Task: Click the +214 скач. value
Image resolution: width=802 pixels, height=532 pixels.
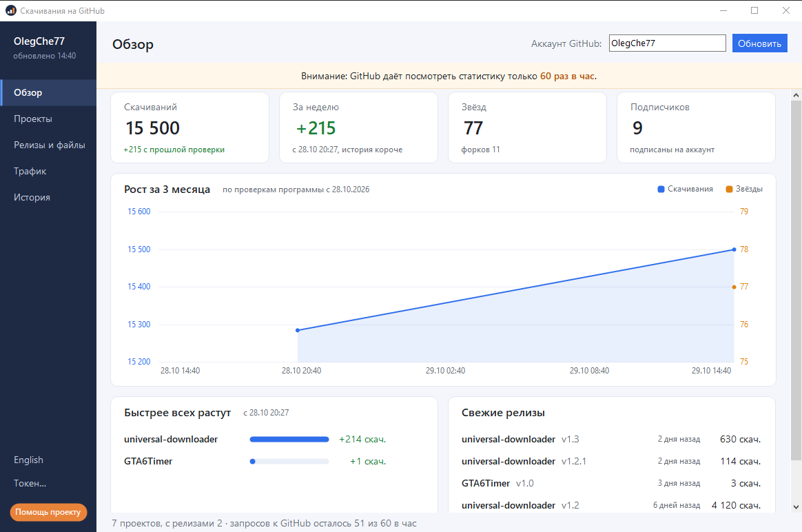Action: tap(362, 440)
